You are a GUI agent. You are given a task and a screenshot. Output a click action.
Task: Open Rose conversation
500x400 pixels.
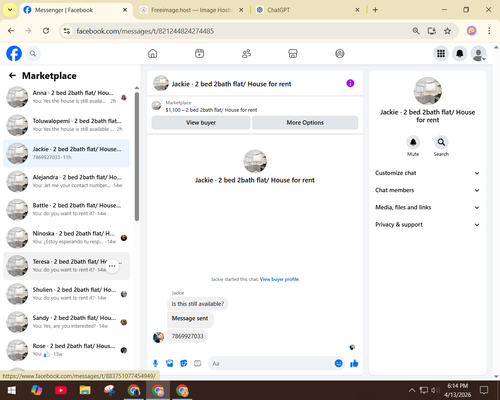[x=67, y=350]
